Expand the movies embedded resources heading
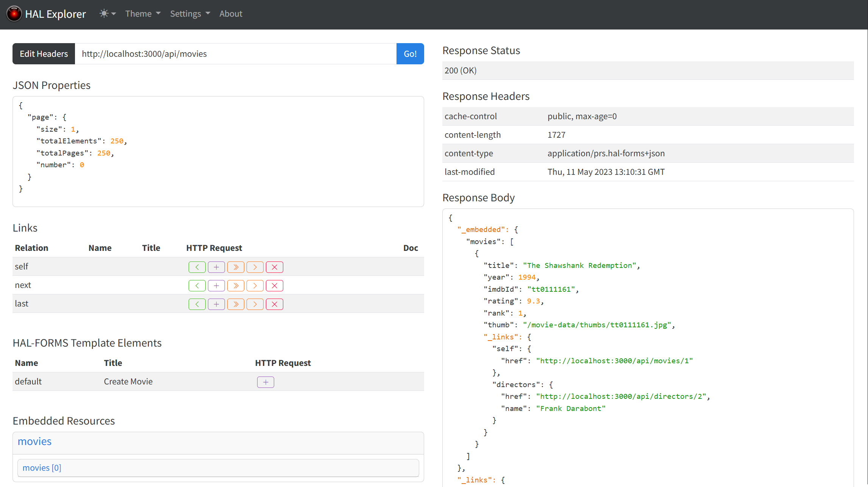 [x=34, y=442]
